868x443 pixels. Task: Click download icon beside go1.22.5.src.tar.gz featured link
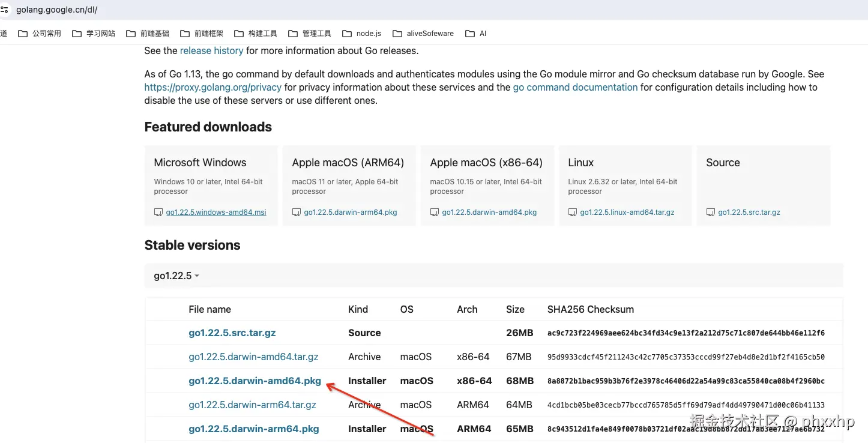coord(711,212)
